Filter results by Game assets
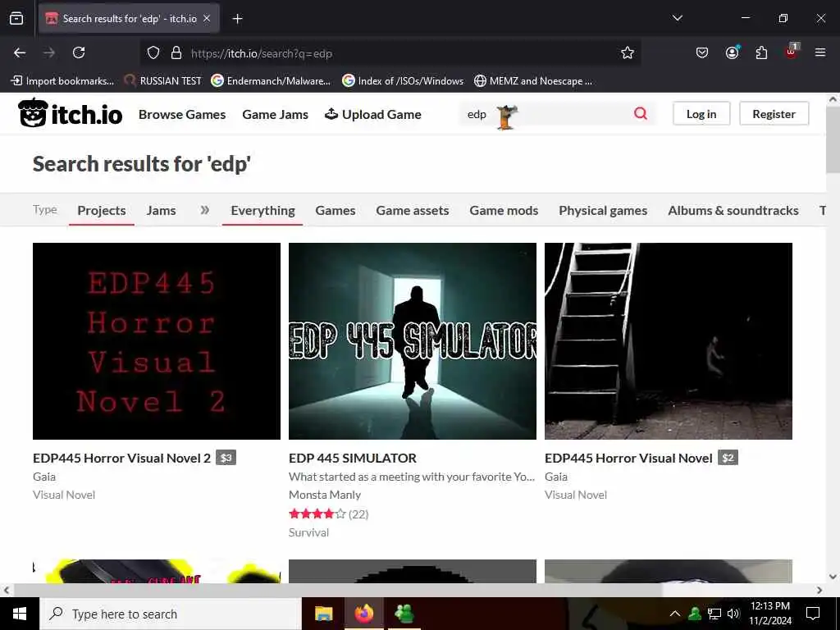The height and width of the screenshot is (630, 840). tap(413, 211)
